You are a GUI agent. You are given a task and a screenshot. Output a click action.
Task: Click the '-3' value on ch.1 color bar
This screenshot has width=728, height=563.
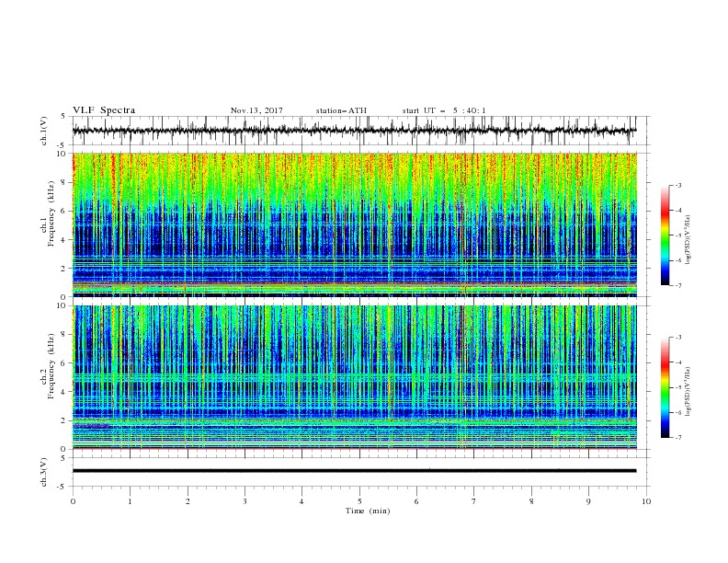(677, 185)
